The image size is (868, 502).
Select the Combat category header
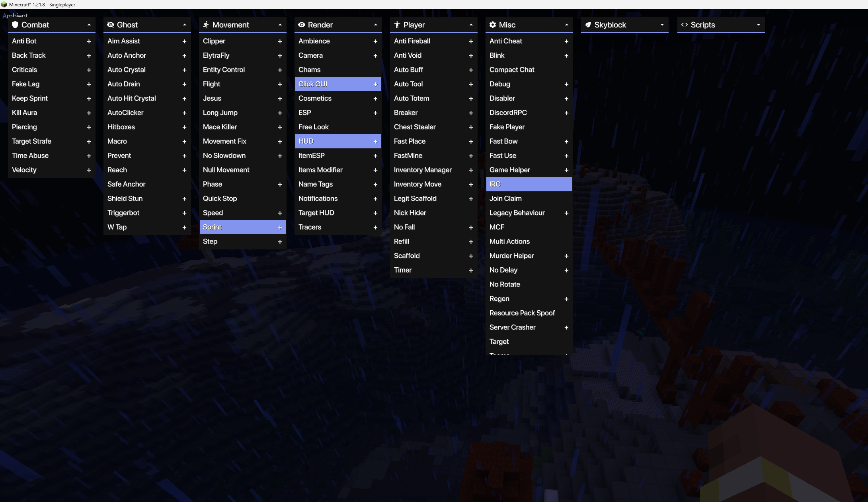point(52,25)
